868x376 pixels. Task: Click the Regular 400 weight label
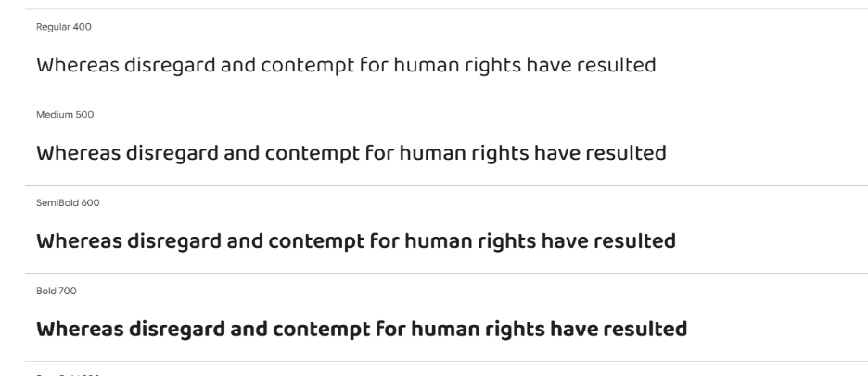[x=64, y=27]
